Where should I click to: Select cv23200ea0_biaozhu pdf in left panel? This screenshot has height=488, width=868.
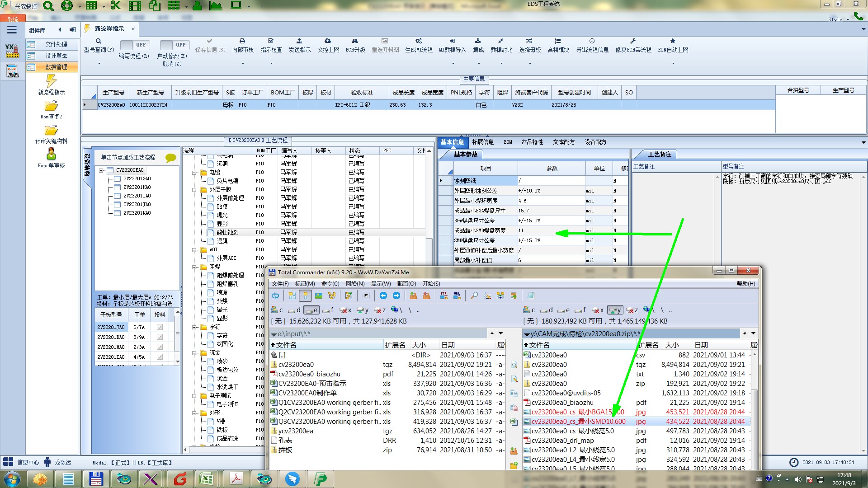pos(309,374)
